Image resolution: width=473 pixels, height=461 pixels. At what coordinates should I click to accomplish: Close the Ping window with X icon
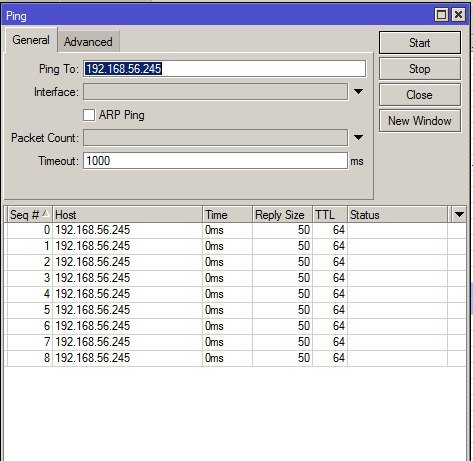coord(458,15)
